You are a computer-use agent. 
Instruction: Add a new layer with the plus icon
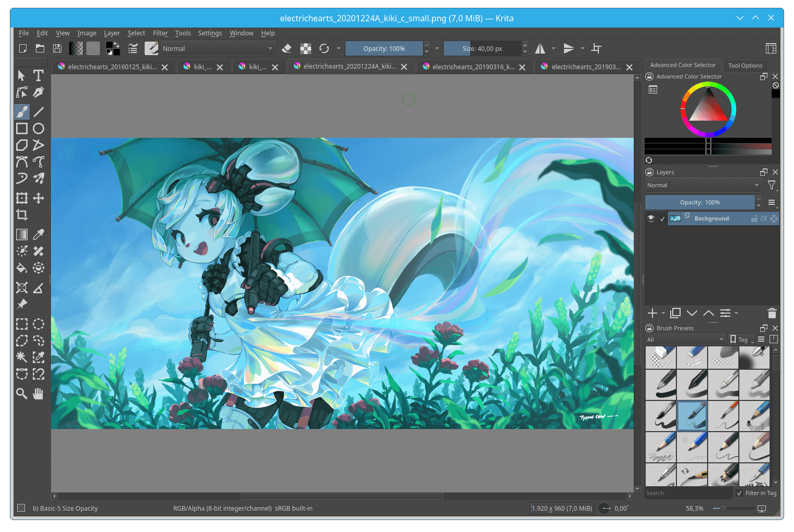652,313
